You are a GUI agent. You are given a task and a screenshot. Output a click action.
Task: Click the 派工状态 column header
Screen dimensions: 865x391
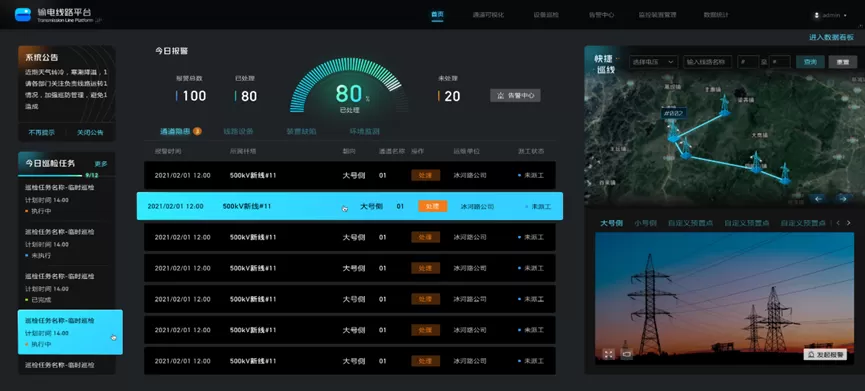coord(531,151)
